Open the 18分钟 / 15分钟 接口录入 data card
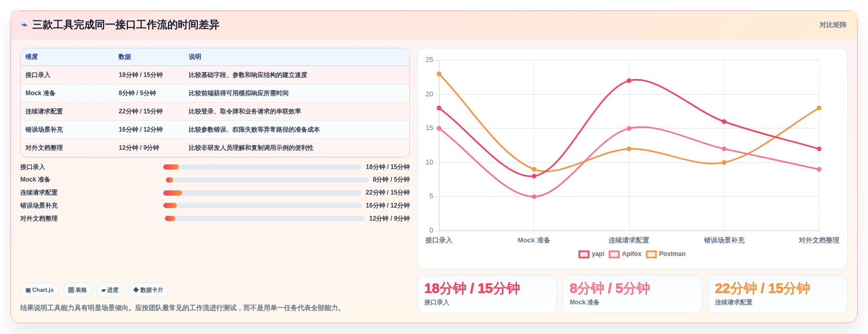Viewport: 868px width, 334px height. coord(487,294)
